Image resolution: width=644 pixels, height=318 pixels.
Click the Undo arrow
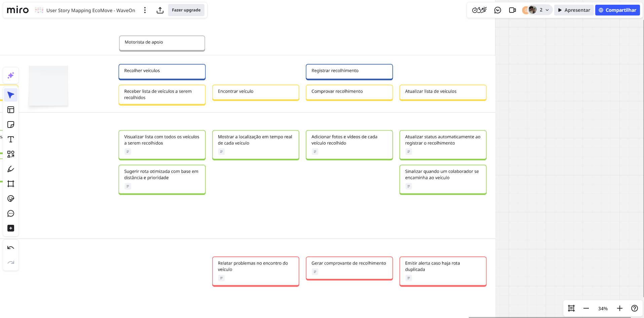click(x=11, y=248)
